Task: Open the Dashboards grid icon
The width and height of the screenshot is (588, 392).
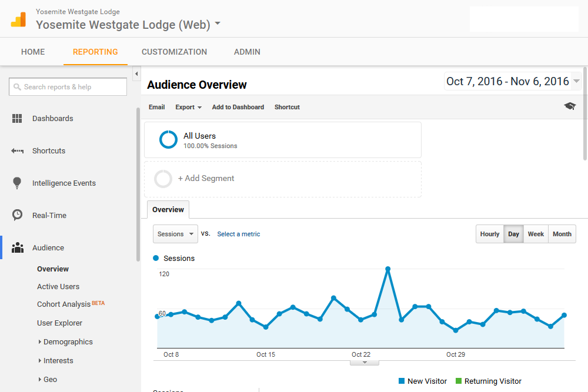Action: (17, 119)
